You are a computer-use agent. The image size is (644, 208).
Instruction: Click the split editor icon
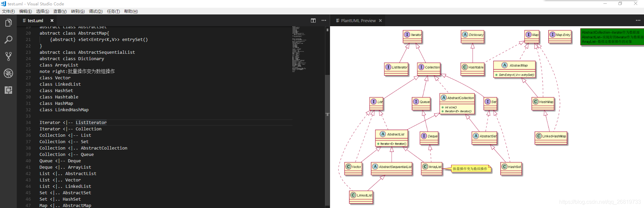313,20
